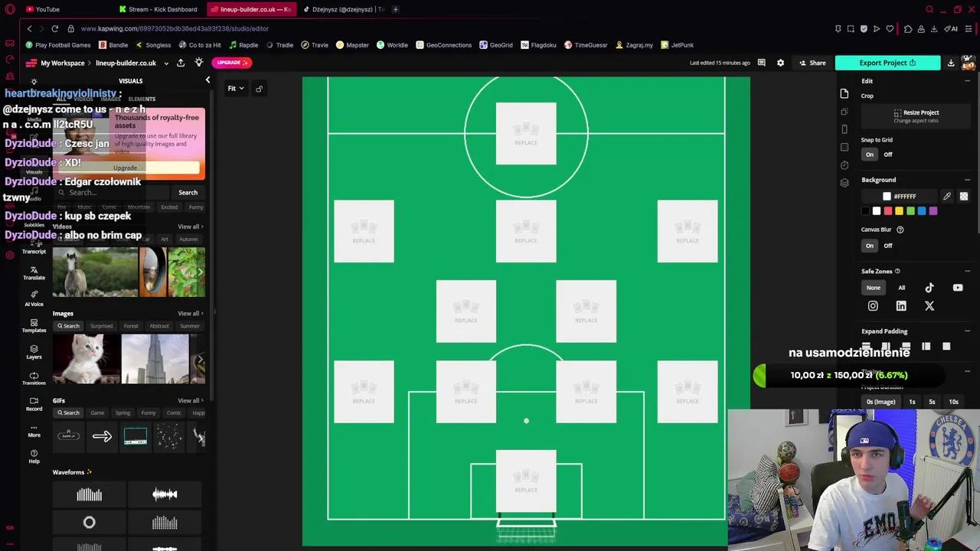This screenshot has width=980, height=551.
Task: Pick a background color with the eyedropper
Action: [x=947, y=196]
